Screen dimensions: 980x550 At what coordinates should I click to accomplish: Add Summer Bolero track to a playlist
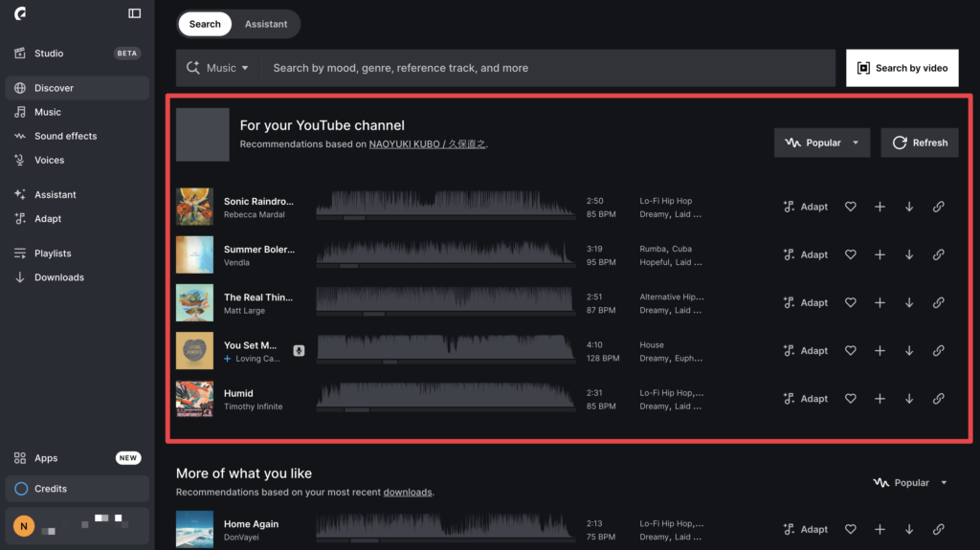880,254
